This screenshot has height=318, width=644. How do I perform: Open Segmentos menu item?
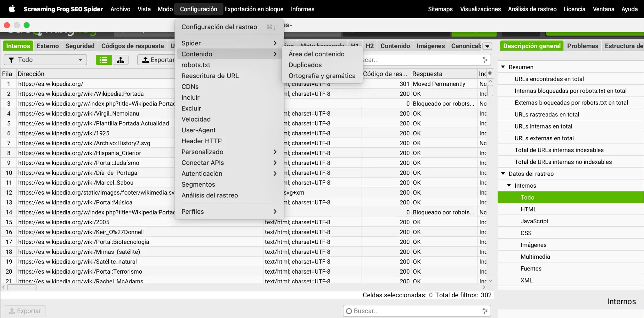(x=229, y=185)
